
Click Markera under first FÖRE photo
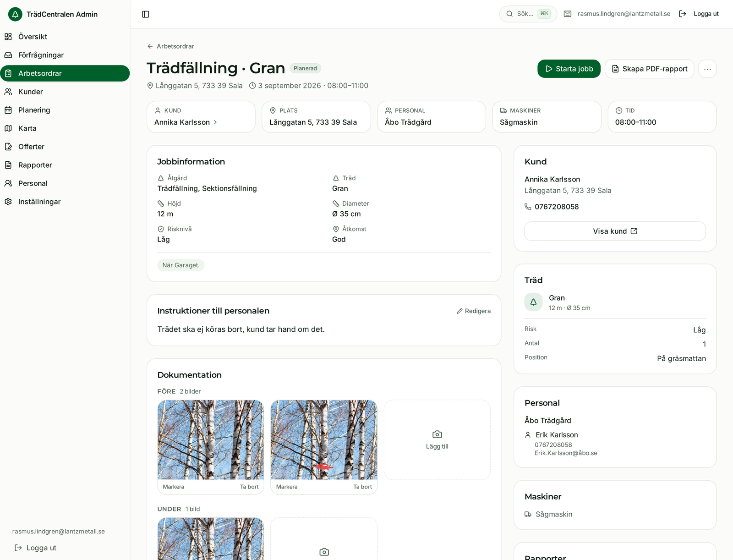click(174, 487)
